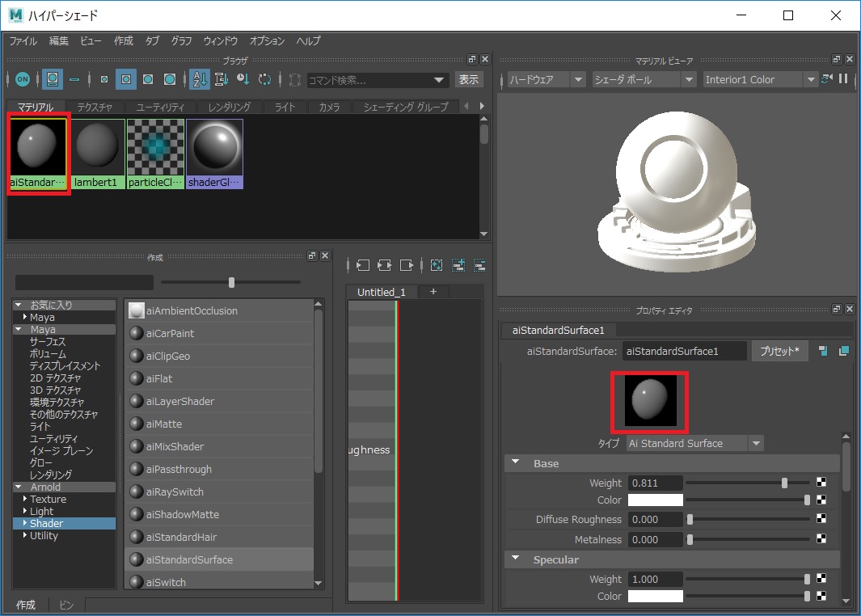The image size is (861, 616).
Task: Select the aiAmbientOcclusion shader icon
Action: point(137,310)
